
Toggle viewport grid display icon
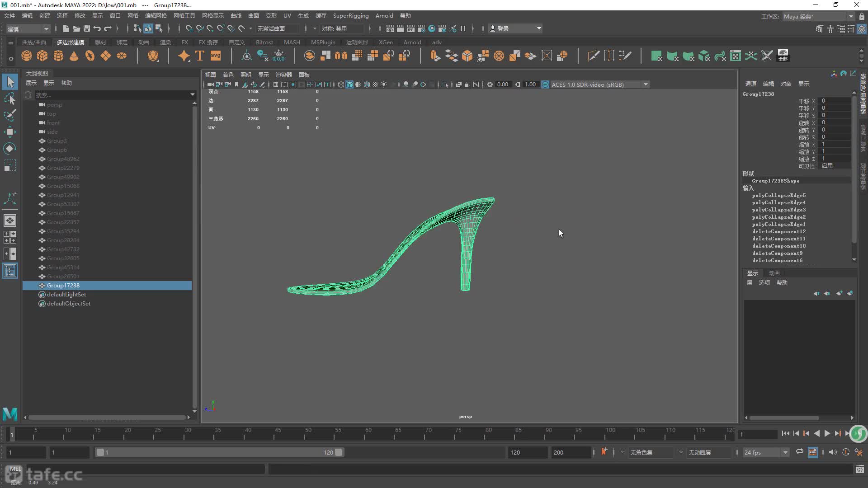[x=275, y=84]
